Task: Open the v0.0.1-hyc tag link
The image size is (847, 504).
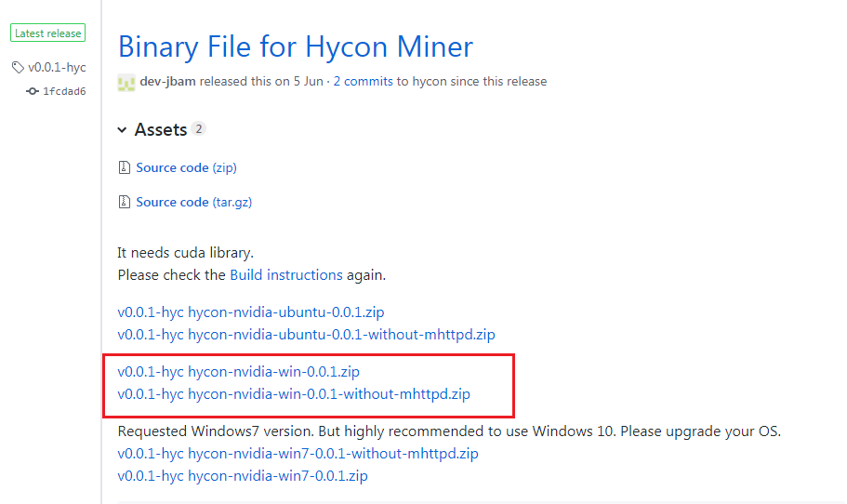Action: click(57, 68)
